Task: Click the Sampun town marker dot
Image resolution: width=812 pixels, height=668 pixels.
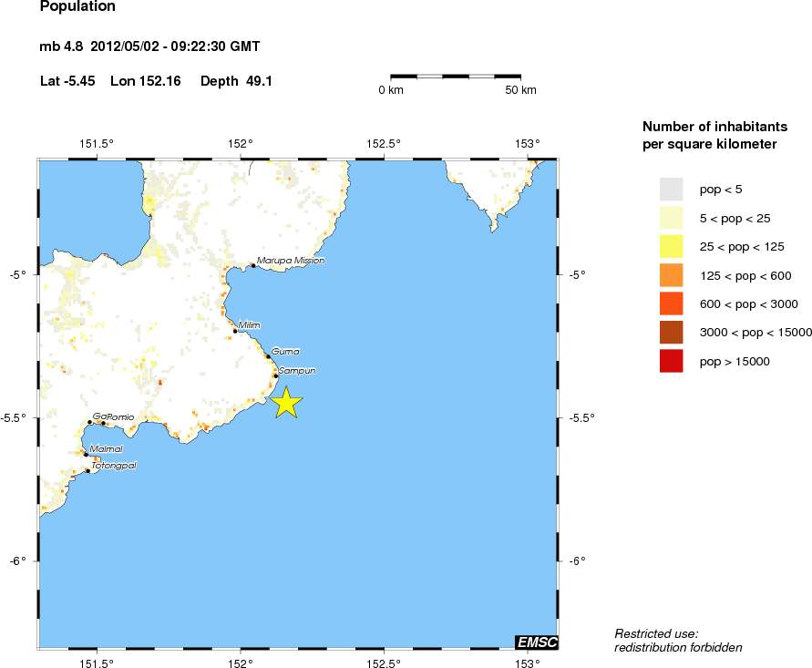Action: tap(275, 375)
